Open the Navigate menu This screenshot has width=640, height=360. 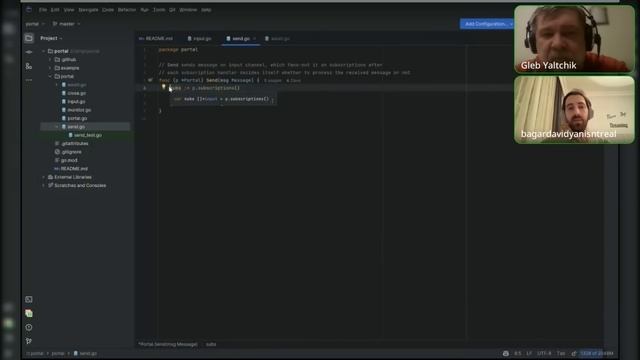tap(88, 10)
